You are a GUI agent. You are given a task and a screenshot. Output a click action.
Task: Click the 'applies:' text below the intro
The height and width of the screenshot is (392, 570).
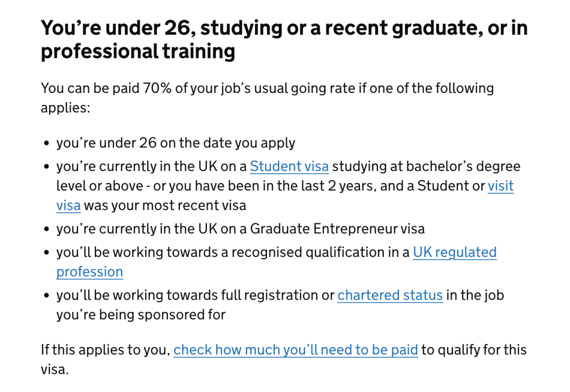point(65,108)
